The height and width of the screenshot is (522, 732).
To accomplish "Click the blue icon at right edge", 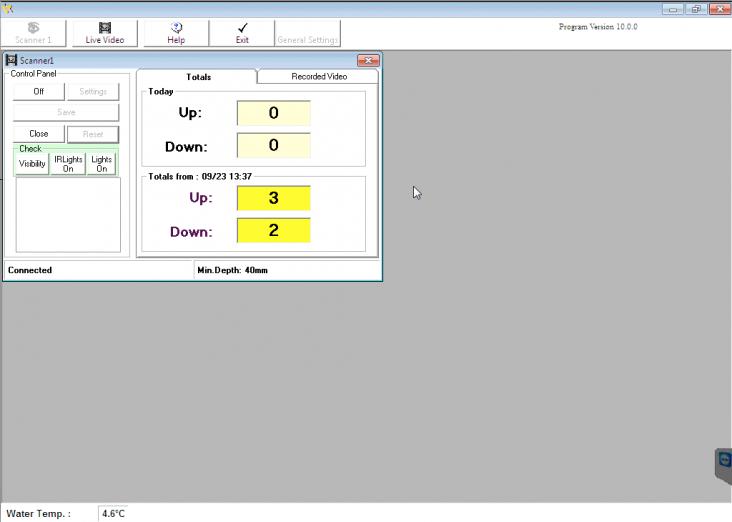I will pyautogui.click(x=724, y=460).
